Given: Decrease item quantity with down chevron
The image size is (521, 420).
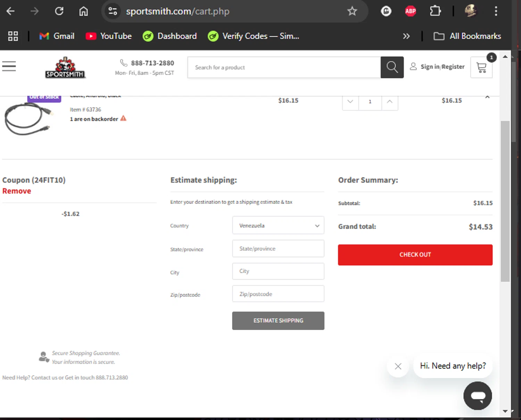Looking at the screenshot, I should (x=350, y=101).
